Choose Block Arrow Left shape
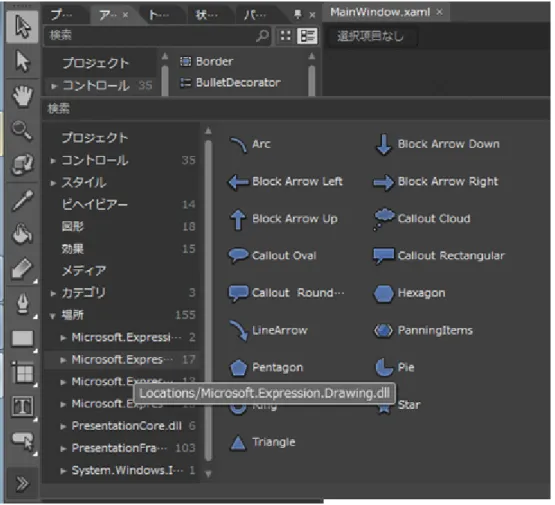Viewport: 555px width, 505px height. point(285,182)
